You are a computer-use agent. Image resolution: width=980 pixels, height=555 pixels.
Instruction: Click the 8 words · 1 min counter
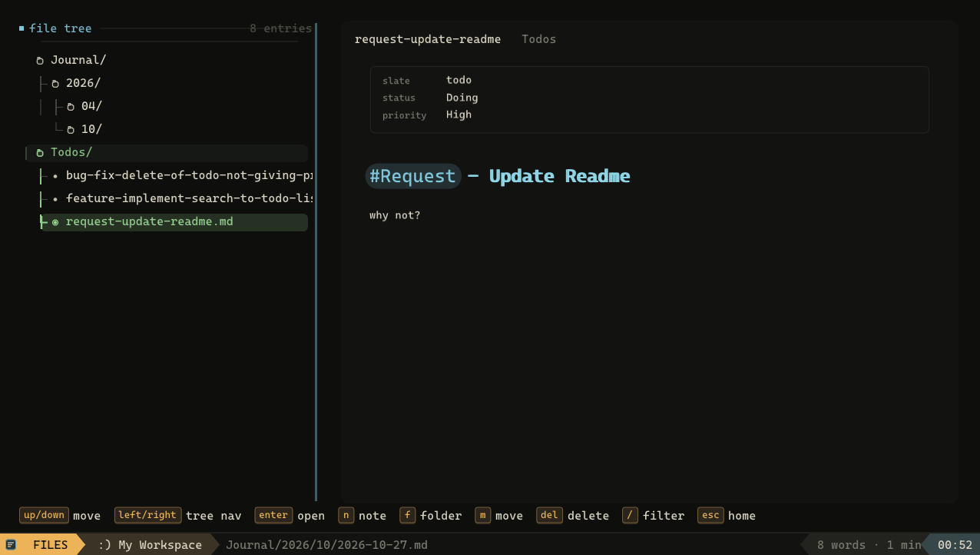(x=869, y=545)
